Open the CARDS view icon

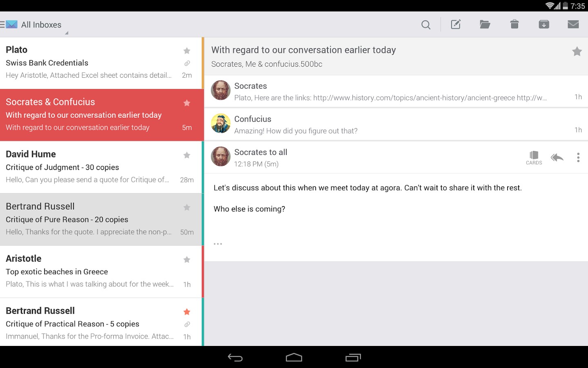(x=534, y=158)
